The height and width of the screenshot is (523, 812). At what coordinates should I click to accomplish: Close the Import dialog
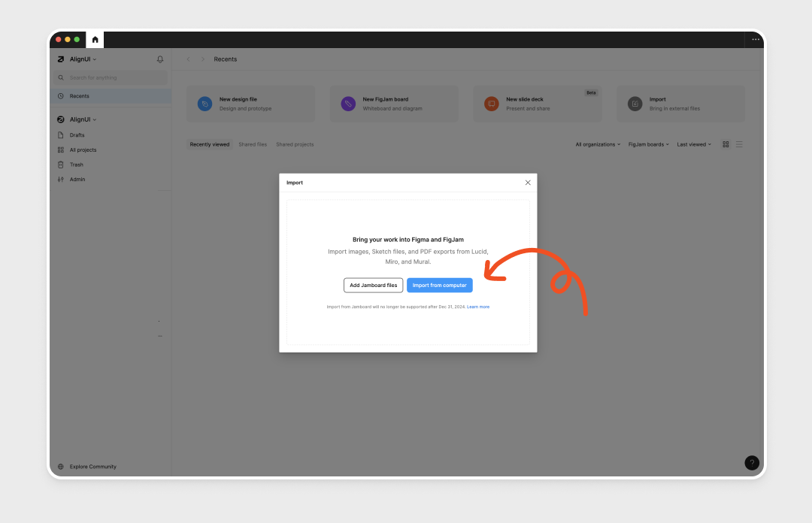[x=528, y=183]
